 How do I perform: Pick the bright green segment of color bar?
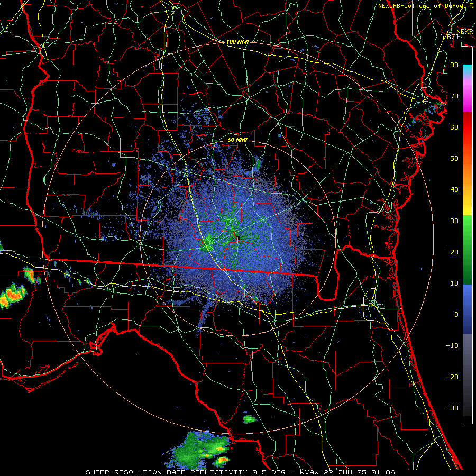coord(467,226)
